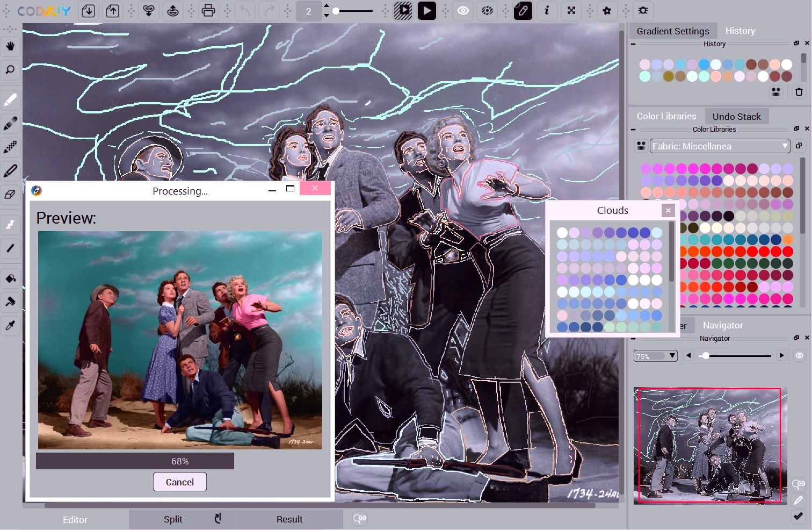Toggle the pen mode icon in top toolbar
This screenshot has width=812, height=530.
point(523,11)
